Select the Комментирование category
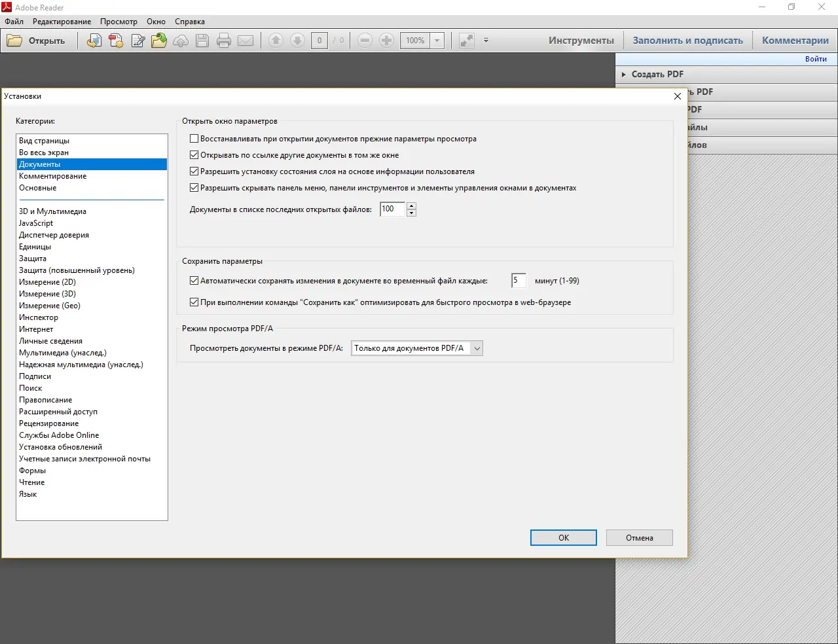The image size is (838, 644). tap(92, 176)
